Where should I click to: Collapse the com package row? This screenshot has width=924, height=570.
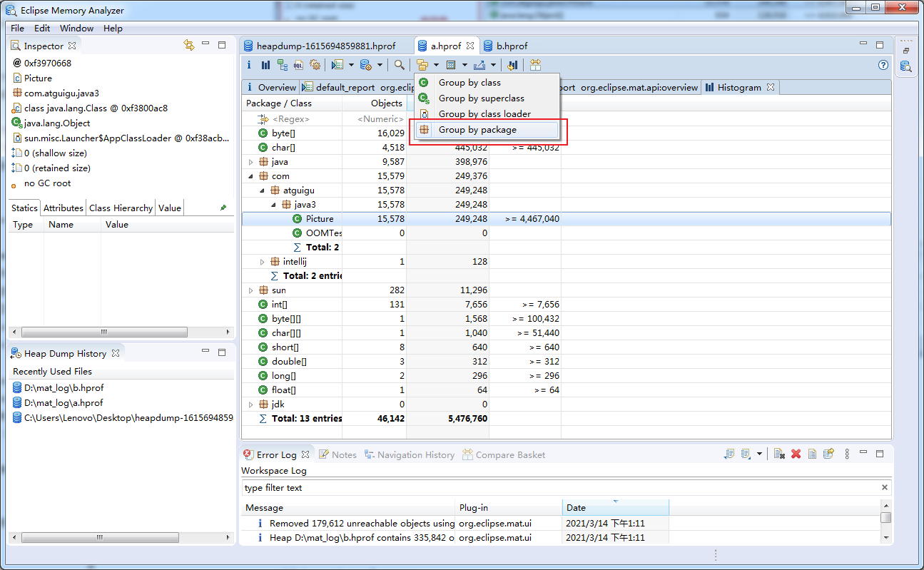pyautogui.click(x=250, y=176)
